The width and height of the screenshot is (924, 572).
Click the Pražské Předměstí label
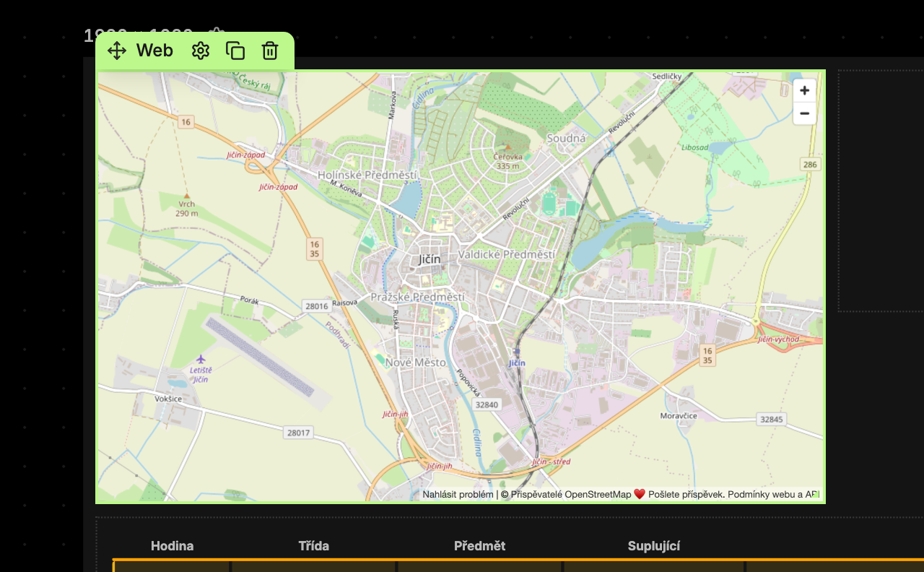tap(417, 297)
